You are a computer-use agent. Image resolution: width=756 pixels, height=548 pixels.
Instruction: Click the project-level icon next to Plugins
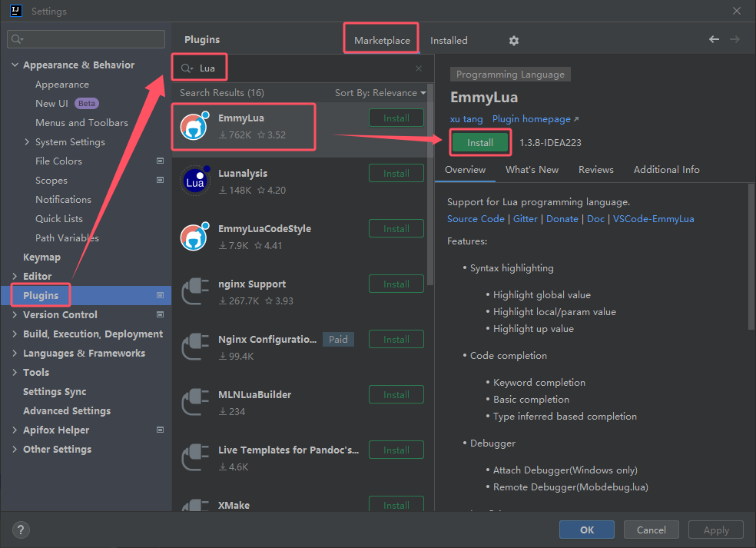click(x=160, y=295)
